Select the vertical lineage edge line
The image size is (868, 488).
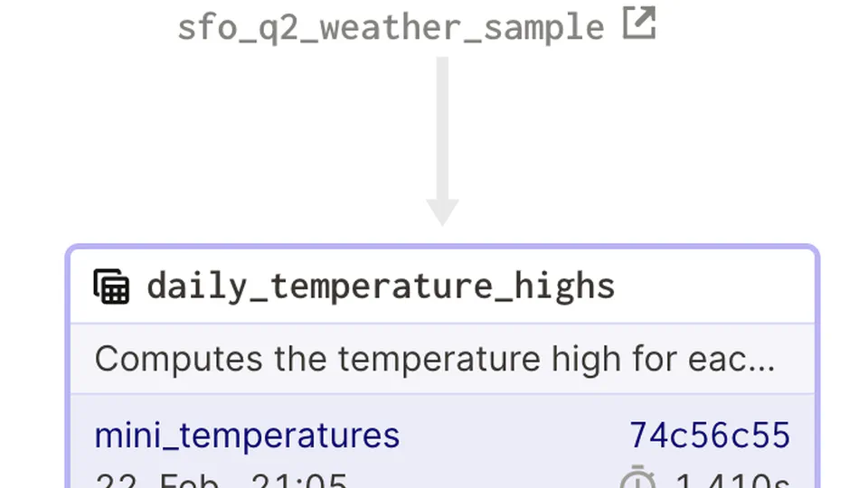pos(442,127)
